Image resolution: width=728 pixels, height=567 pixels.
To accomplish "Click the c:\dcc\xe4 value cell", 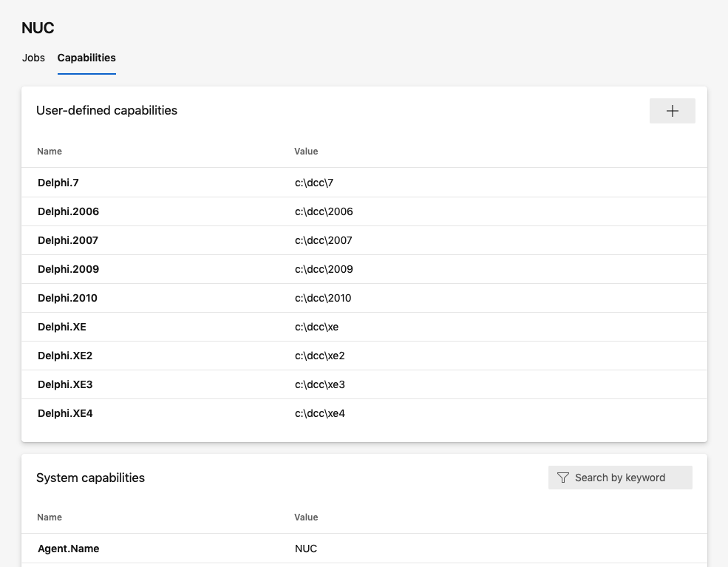I will tap(320, 413).
